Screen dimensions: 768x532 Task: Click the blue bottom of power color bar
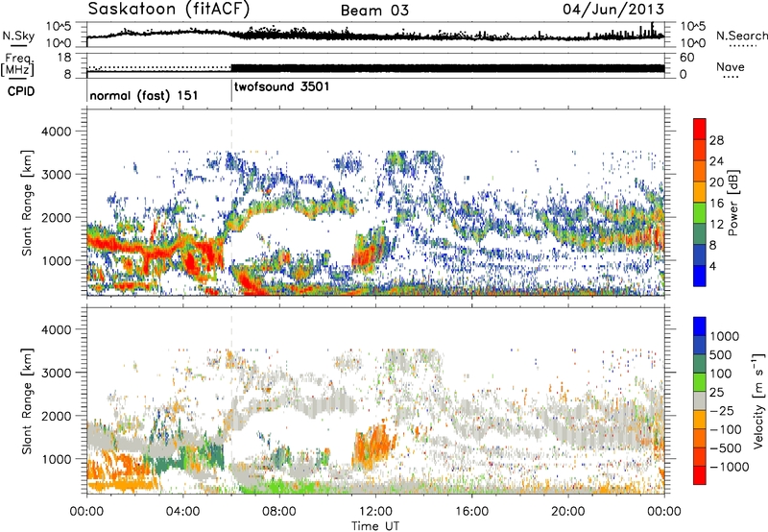pyautogui.click(x=700, y=276)
